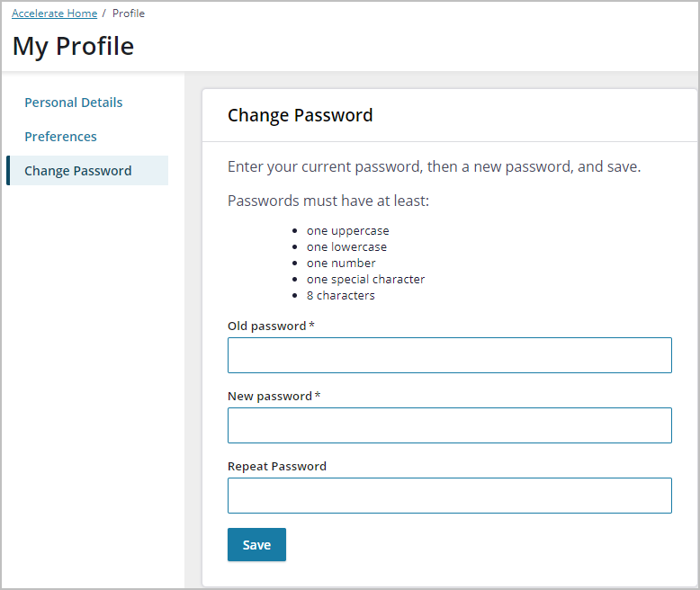The image size is (700, 590).
Task: Click the Profile breadcrumb text
Action: click(129, 13)
